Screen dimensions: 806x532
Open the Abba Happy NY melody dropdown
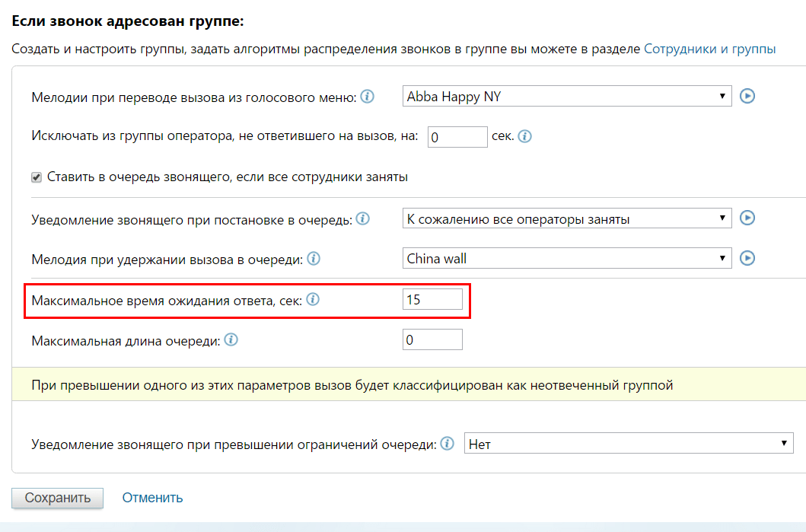click(x=566, y=97)
